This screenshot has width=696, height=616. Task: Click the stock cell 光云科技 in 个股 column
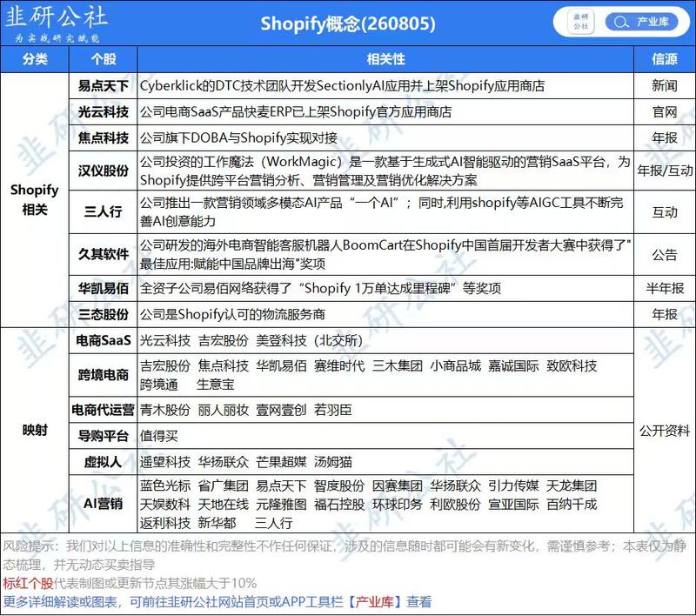tap(103, 112)
